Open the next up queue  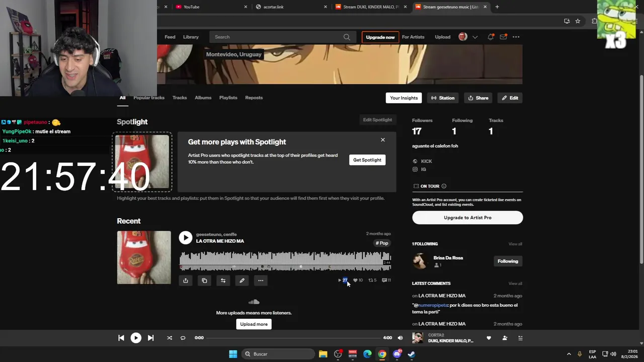point(520,338)
